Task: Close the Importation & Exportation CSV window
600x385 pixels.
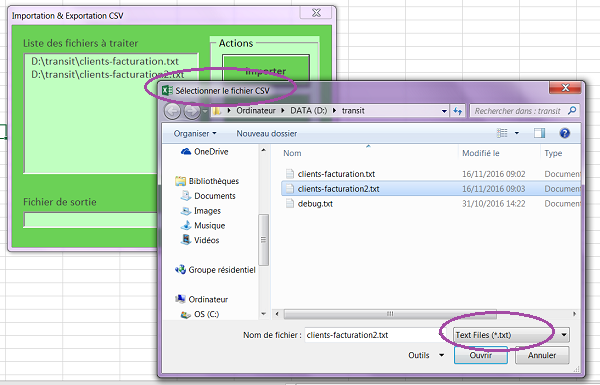Action: (316, 13)
